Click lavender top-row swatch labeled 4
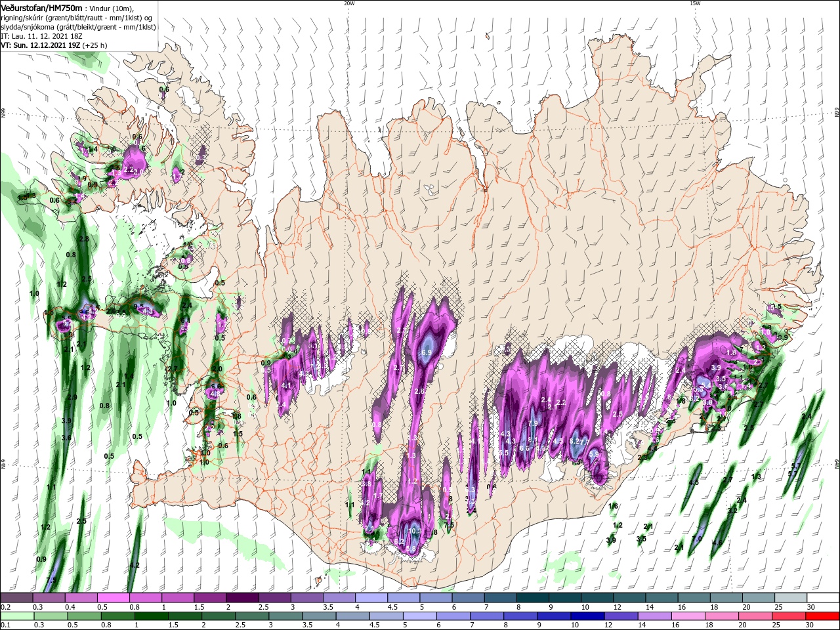840x630 pixels. pos(371,598)
